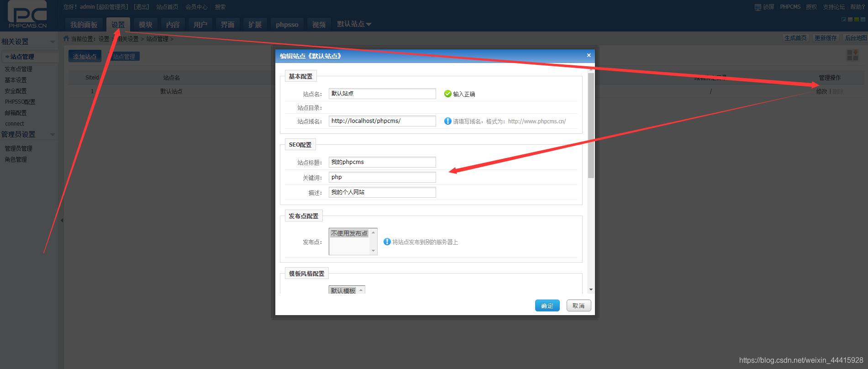The height and width of the screenshot is (369, 868).
Task: Click the 修改 link for 默认站点
Action: coord(822,91)
